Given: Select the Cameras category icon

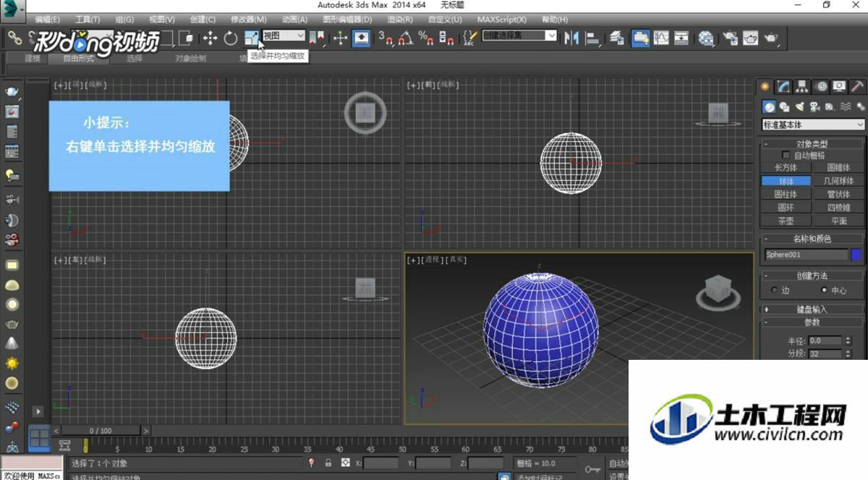Looking at the screenshot, I should pyautogui.click(x=814, y=107).
